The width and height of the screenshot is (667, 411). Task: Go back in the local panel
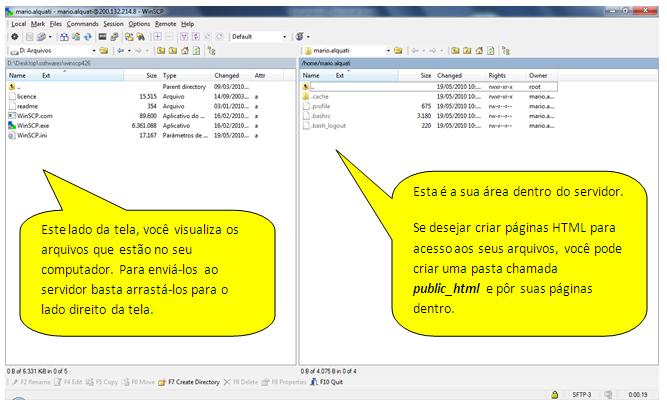tap(121, 51)
